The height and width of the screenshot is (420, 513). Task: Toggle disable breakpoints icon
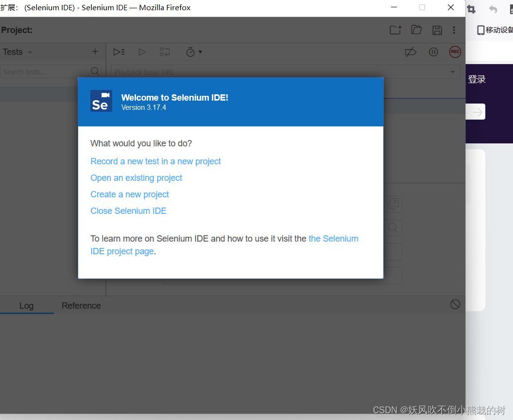[410, 52]
